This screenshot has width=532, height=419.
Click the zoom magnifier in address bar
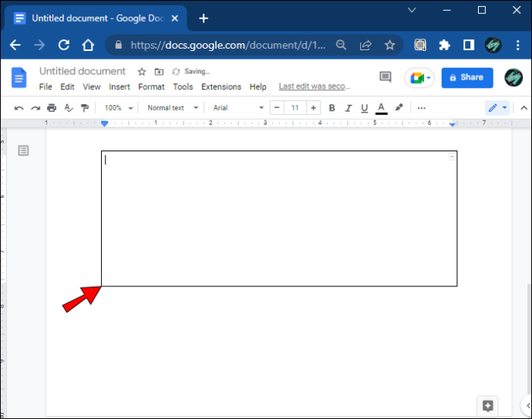point(341,45)
